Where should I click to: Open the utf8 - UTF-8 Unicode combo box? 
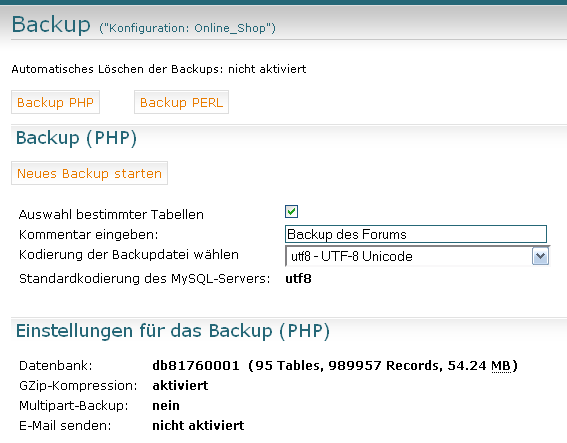(417, 256)
